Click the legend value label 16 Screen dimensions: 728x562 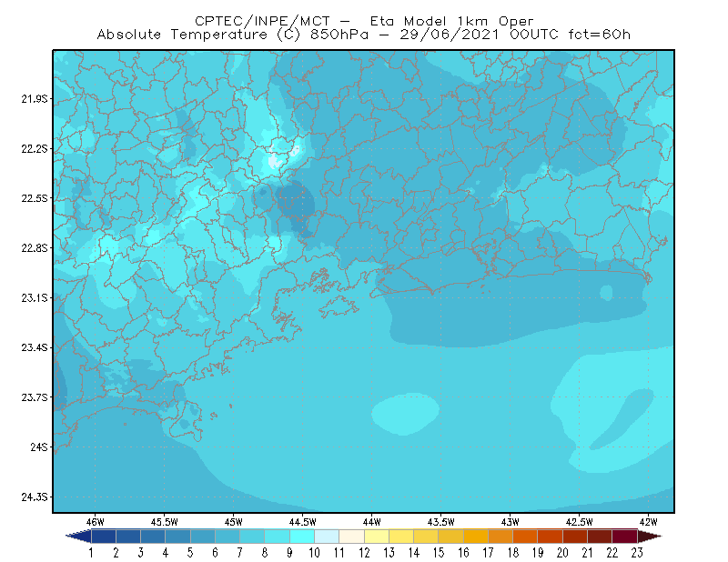(463, 553)
